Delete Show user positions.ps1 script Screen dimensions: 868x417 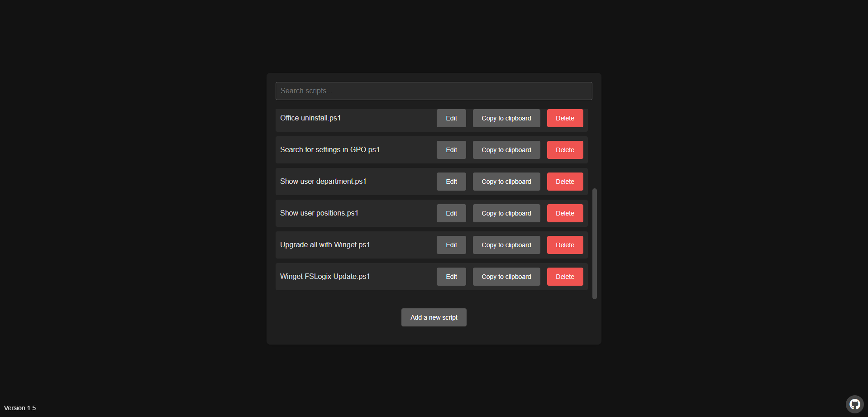tap(565, 213)
